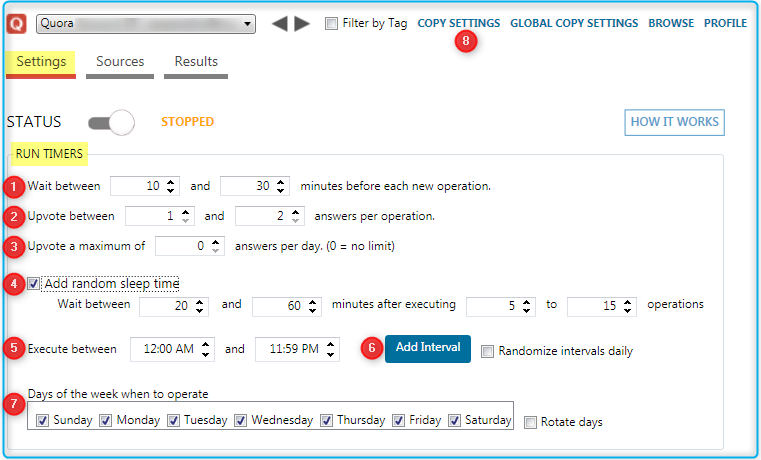Click the Execute between start time field
The image size is (761, 460).
[x=164, y=349]
